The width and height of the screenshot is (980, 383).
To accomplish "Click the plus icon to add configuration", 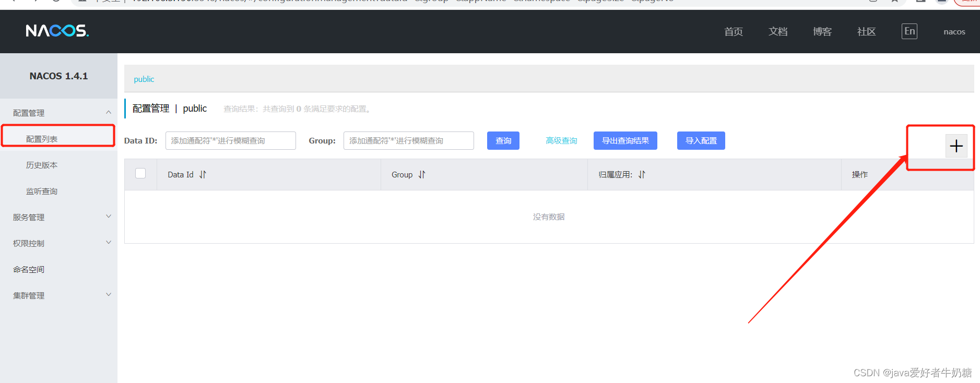I will 956,146.
